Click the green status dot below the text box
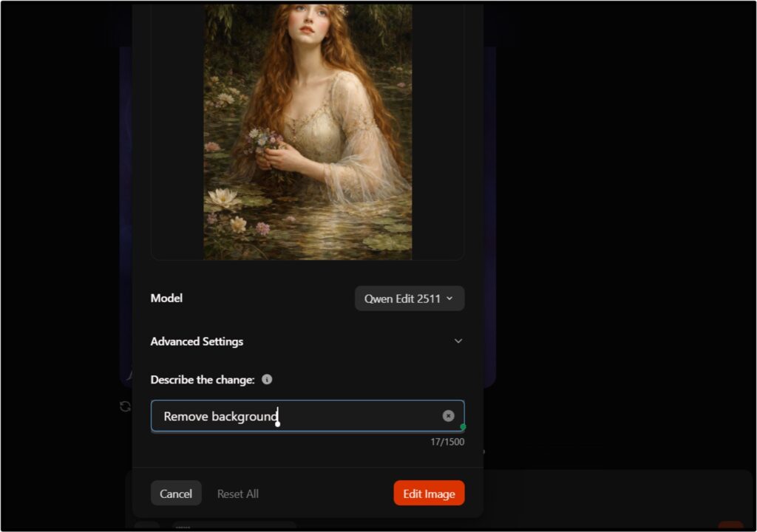 pyautogui.click(x=464, y=429)
